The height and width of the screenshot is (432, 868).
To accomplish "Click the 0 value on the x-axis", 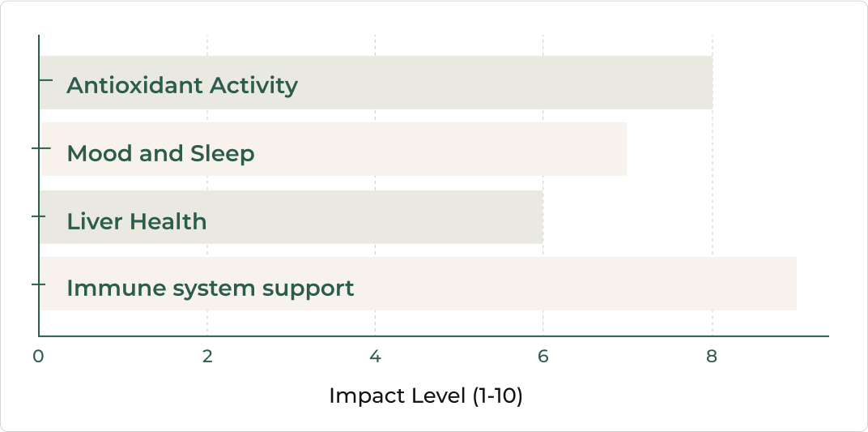I will [x=38, y=357].
